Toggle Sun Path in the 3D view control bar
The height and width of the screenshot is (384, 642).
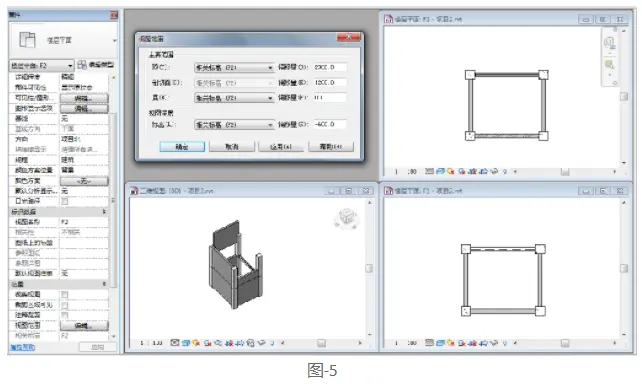pyautogui.click(x=196, y=343)
